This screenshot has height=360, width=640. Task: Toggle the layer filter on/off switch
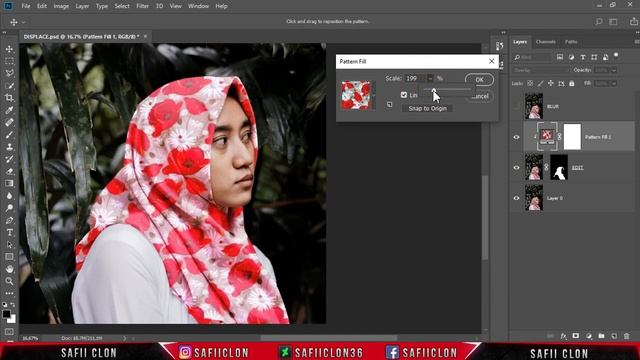pos(616,55)
